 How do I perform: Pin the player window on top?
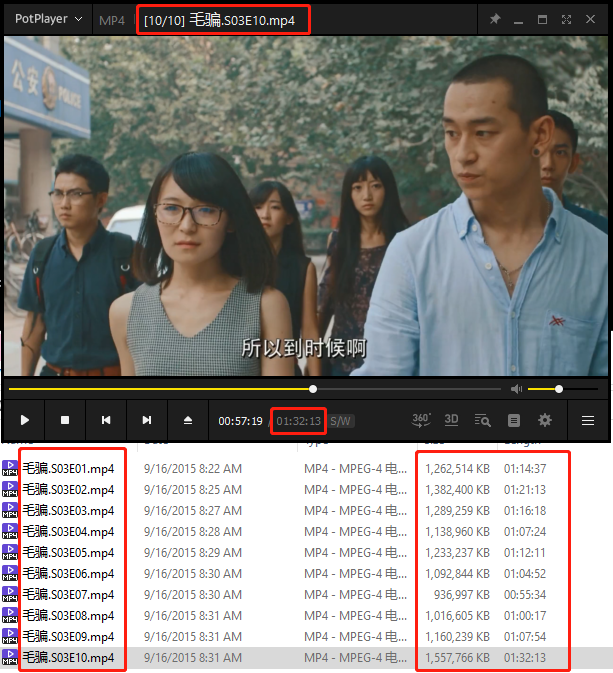(495, 19)
